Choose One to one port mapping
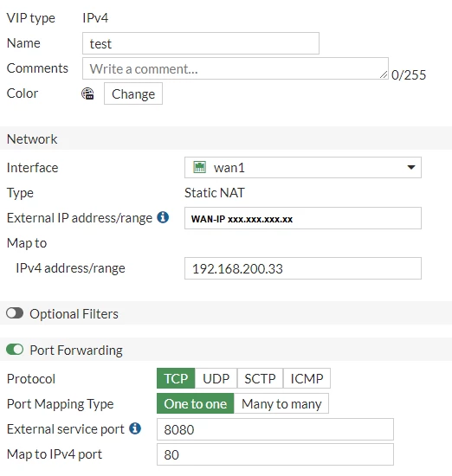 (196, 403)
